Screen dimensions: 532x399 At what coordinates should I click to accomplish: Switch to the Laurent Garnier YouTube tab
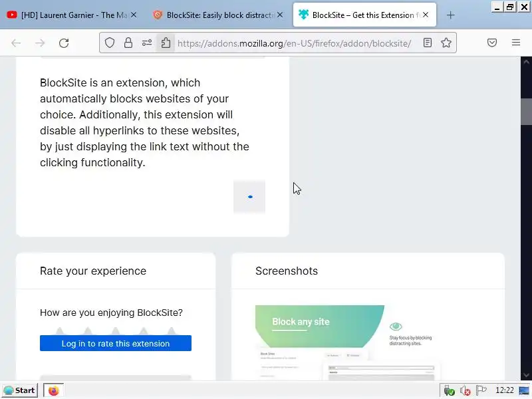[71, 15]
